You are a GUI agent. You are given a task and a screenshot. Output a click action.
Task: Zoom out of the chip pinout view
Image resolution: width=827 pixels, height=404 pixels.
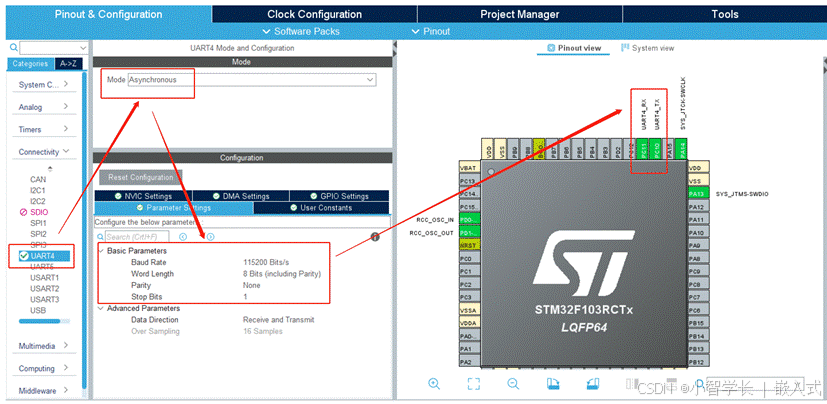pos(513,383)
